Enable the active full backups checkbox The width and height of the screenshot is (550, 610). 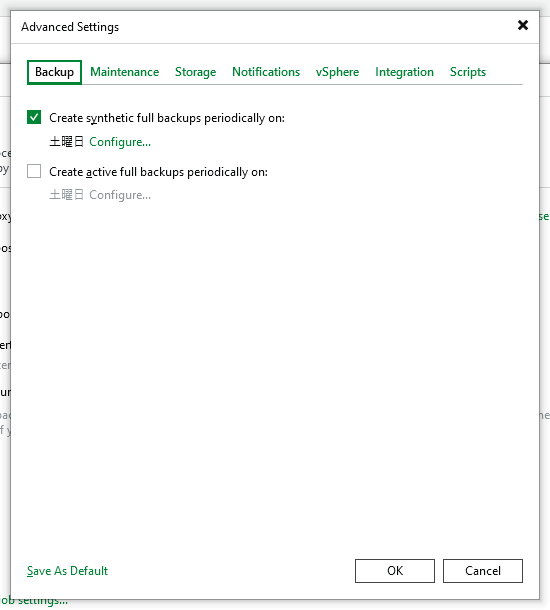[34, 171]
